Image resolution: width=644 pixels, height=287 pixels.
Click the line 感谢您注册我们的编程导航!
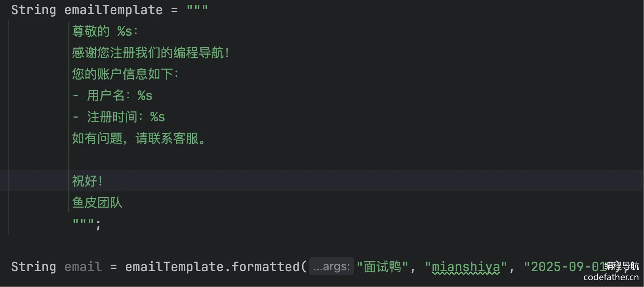pyautogui.click(x=151, y=53)
